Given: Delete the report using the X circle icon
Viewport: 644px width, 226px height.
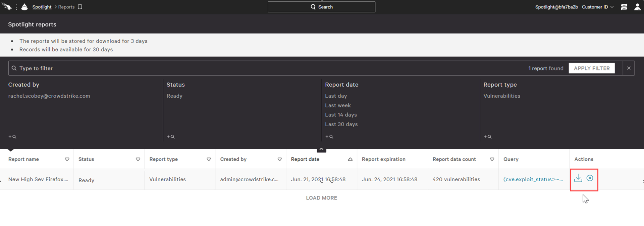Looking at the screenshot, I should [590, 178].
